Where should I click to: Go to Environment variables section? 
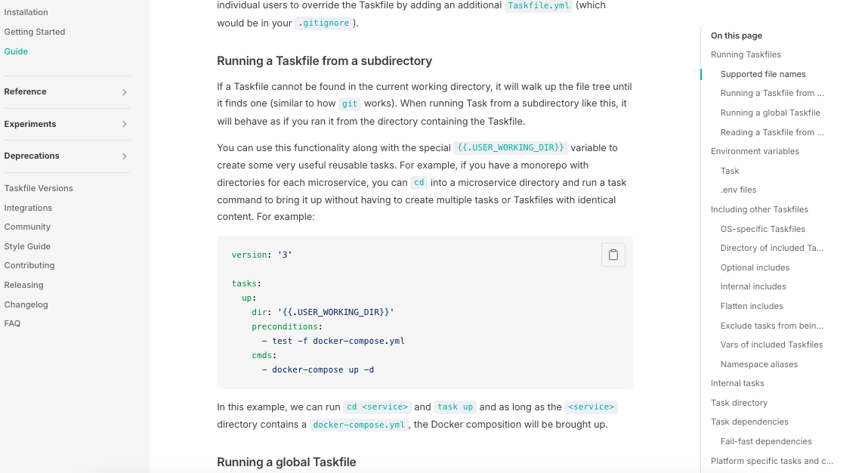click(x=755, y=151)
